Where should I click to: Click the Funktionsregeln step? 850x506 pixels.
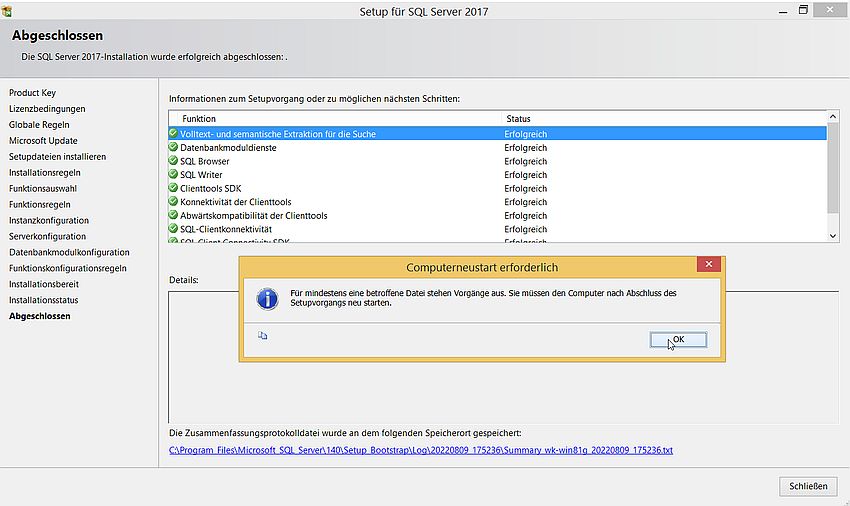40,204
